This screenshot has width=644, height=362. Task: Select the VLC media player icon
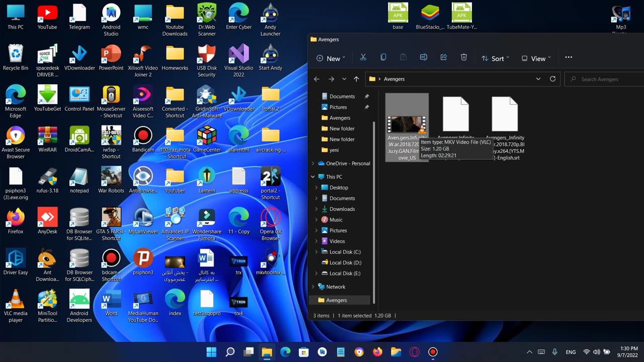click(16, 306)
